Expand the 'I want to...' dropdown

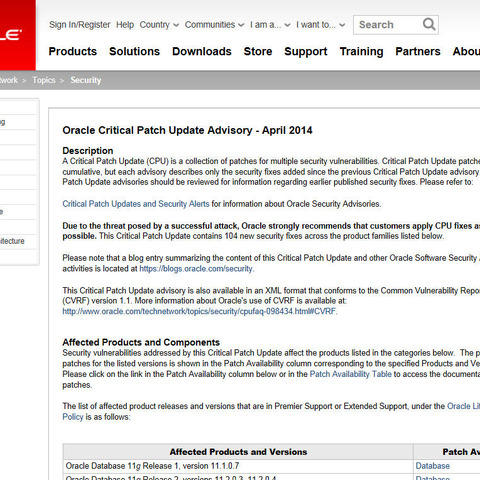(x=320, y=25)
